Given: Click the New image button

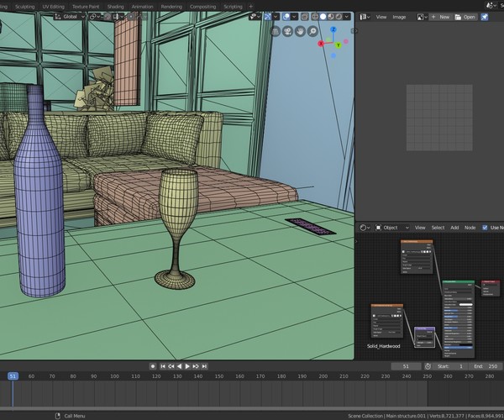Looking at the screenshot, I should coord(440,17).
